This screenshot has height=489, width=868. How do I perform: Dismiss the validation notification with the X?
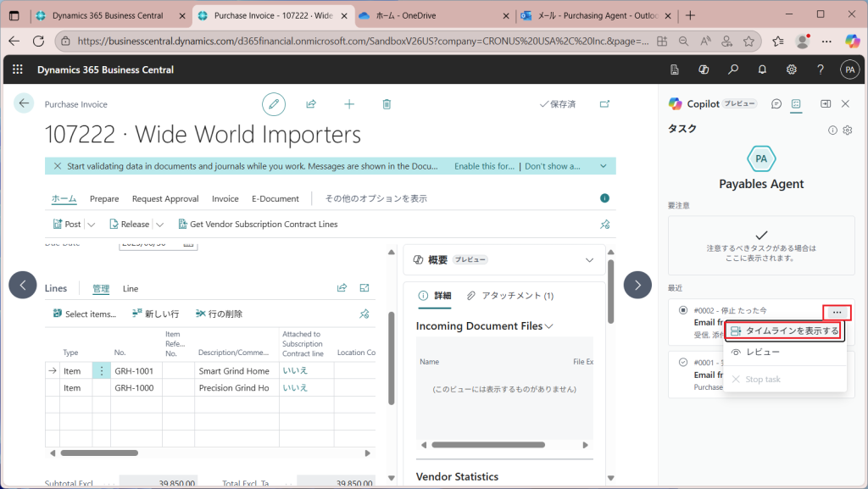(58, 166)
